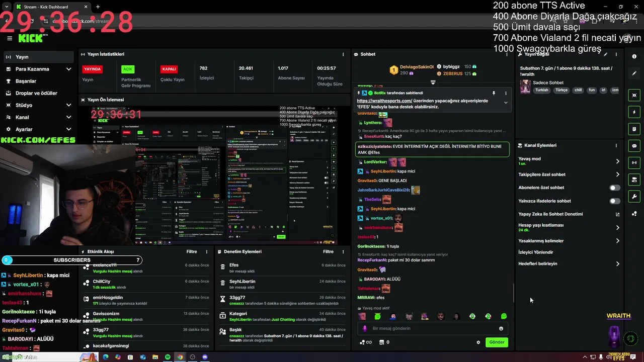The image size is (644, 362).
Task: Open Yavaş mod settings chevron
Action: 617,161
